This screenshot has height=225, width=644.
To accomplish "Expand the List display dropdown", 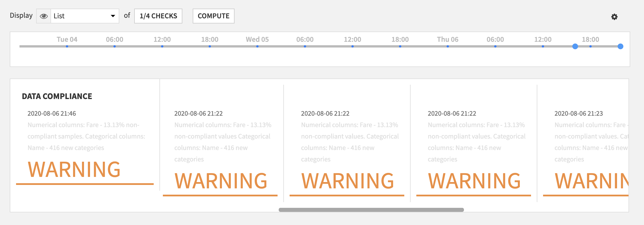I will tap(85, 16).
